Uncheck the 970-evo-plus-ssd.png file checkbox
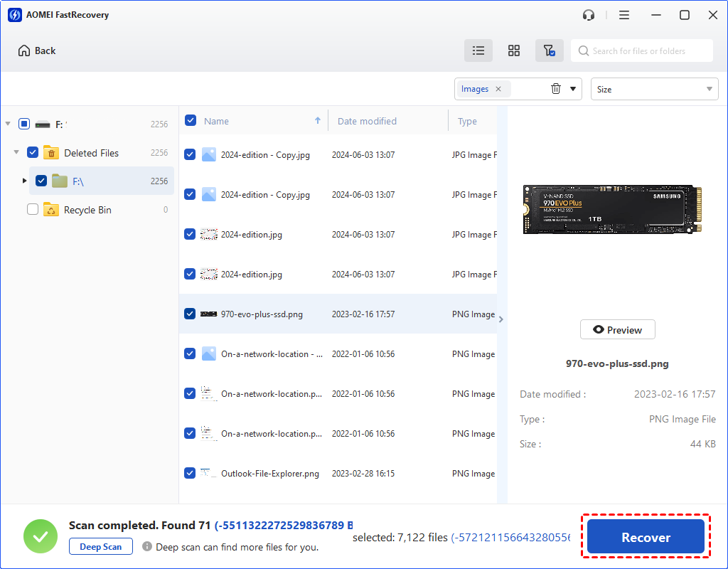 (190, 314)
